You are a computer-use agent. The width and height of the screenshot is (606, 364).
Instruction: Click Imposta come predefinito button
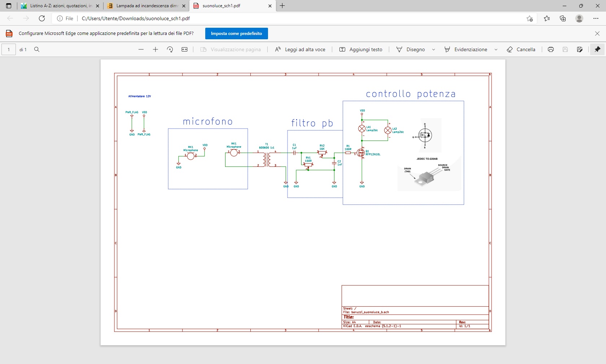coord(236,34)
